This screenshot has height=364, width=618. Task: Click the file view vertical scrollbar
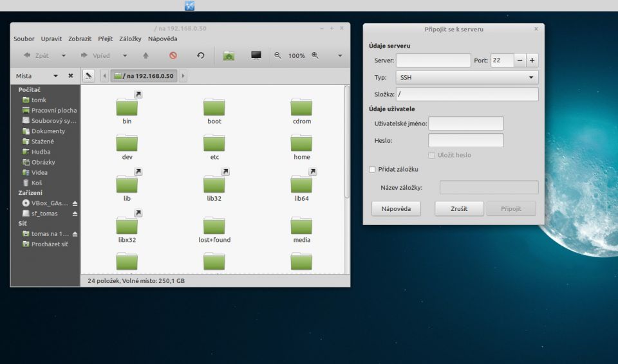coord(347,142)
